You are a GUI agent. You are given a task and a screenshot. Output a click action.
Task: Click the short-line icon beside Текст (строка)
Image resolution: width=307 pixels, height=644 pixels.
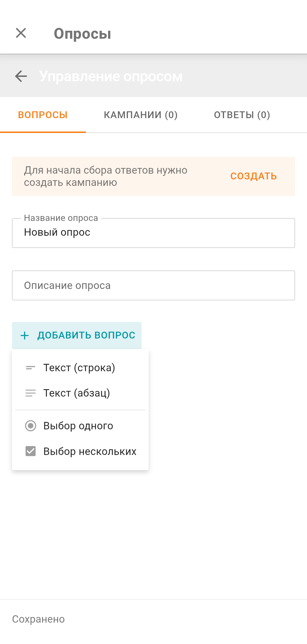[30, 368]
